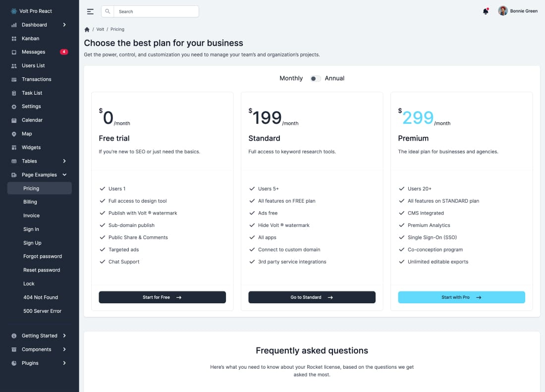
Task: Click the Calendar icon in the sidebar
Action: tap(14, 120)
